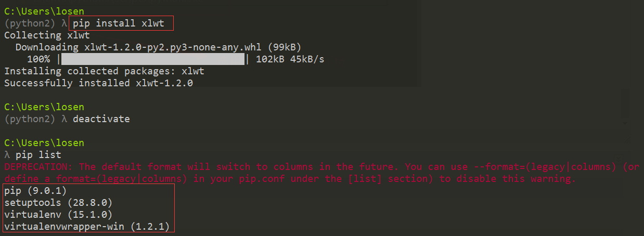Image resolution: width=644 pixels, height=236 pixels.
Task: Click the "100%" download percentage text
Action: 38,59
